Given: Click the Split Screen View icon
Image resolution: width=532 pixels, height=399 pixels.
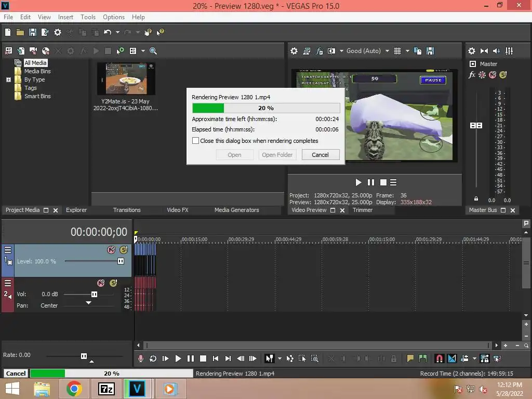Looking at the screenshot, I should [x=331, y=51].
